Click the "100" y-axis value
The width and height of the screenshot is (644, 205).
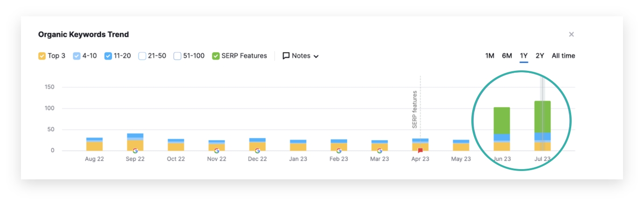49,109
